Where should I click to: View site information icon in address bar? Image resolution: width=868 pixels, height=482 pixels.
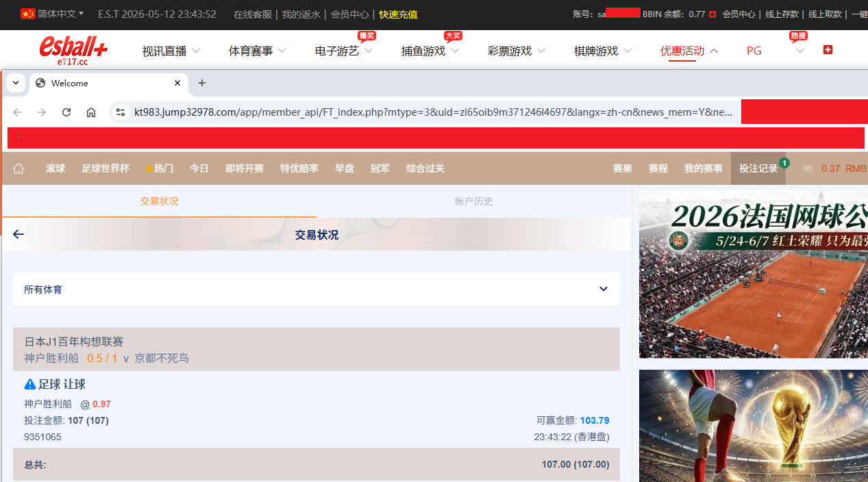[x=121, y=112]
